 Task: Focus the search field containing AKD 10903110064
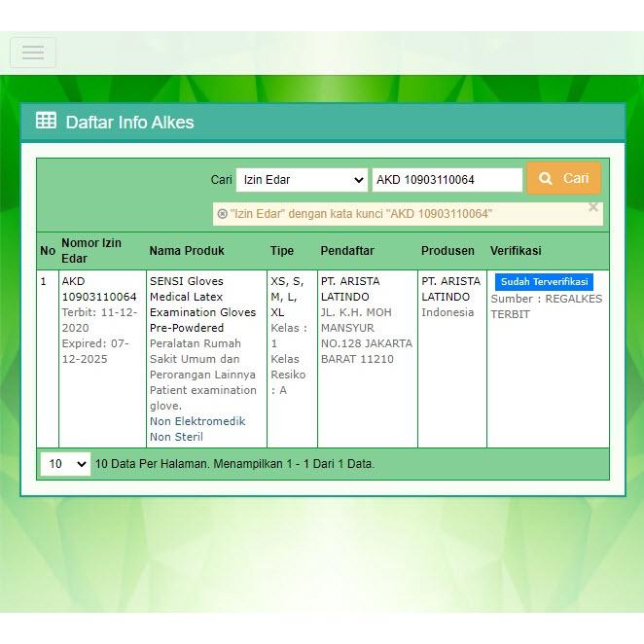pyautogui.click(x=447, y=180)
